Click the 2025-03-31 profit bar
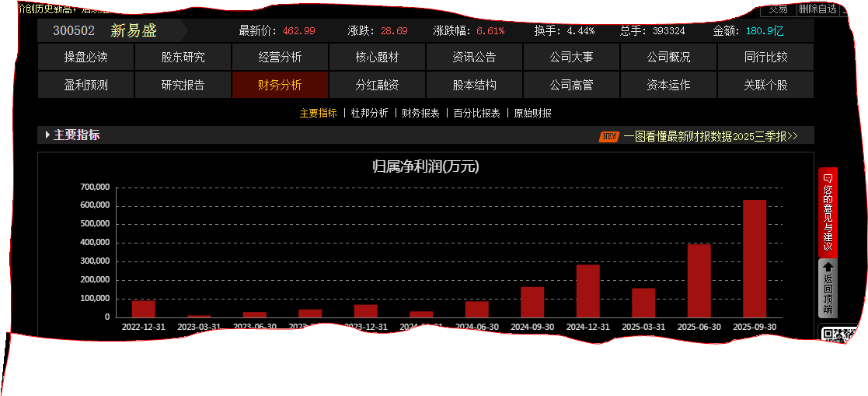 (643, 303)
